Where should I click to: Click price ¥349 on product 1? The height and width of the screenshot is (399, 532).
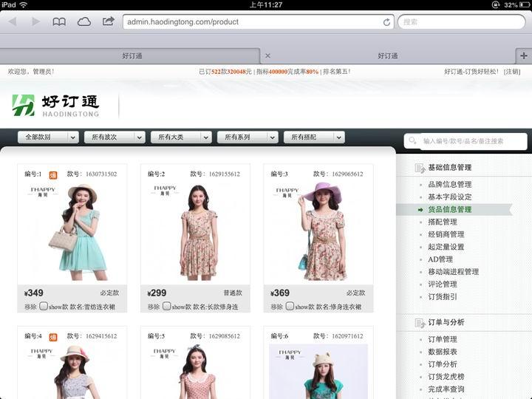click(33, 293)
